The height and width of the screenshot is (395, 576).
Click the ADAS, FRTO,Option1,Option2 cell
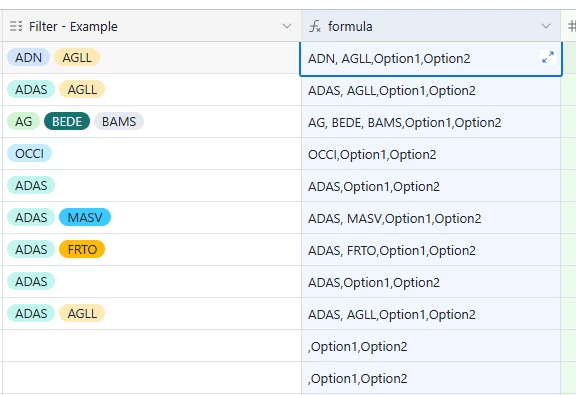[x=431, y=250]
